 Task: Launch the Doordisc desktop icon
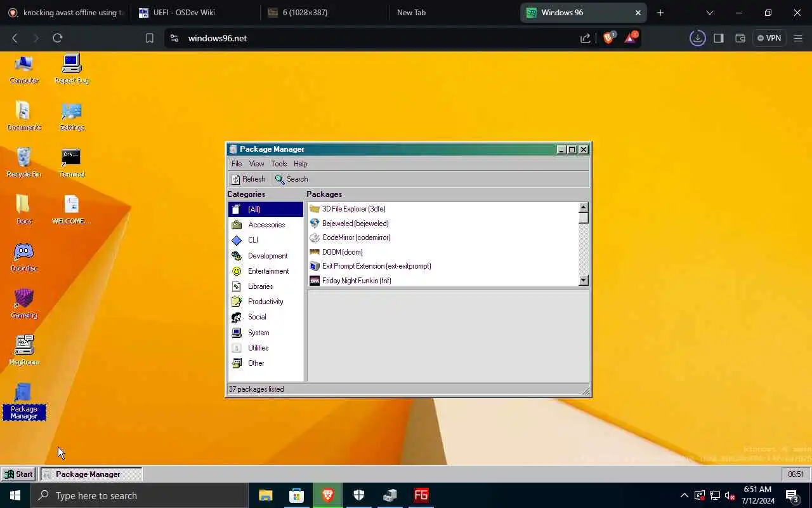tap(24, 257)
